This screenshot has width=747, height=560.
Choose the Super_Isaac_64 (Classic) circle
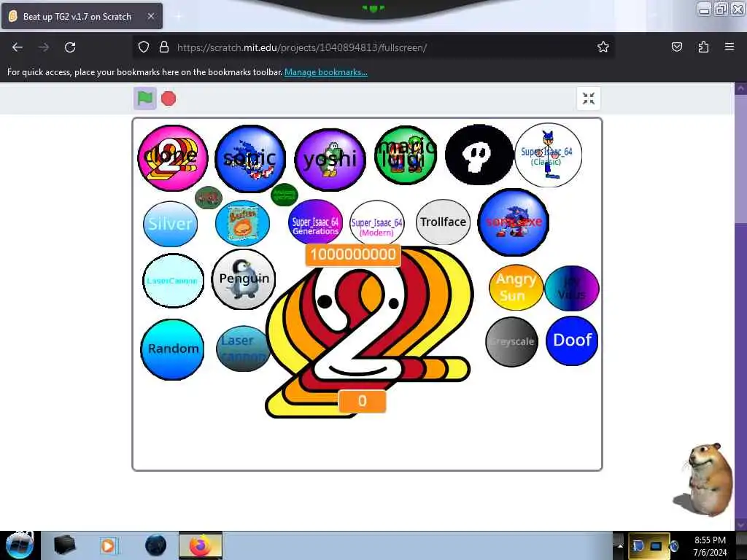(x=548, y=155)
